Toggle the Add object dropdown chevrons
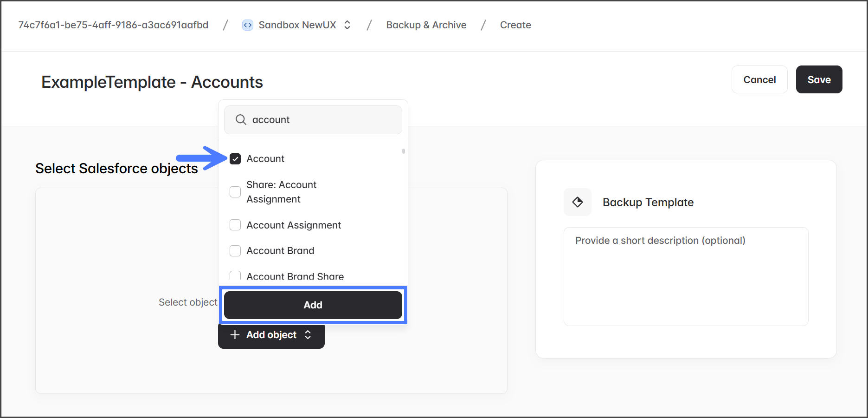868x418 pixels. (x=308, y=335)
